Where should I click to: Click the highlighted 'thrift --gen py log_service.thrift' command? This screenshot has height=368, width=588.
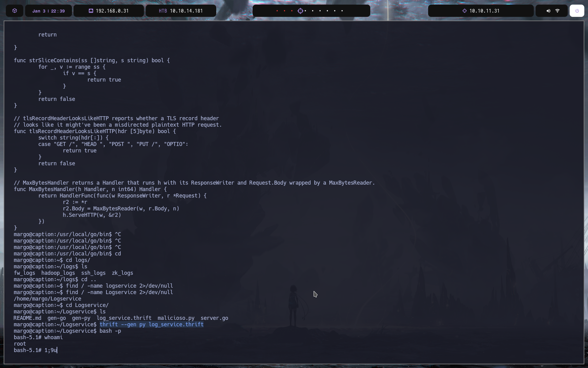[152, 324]
